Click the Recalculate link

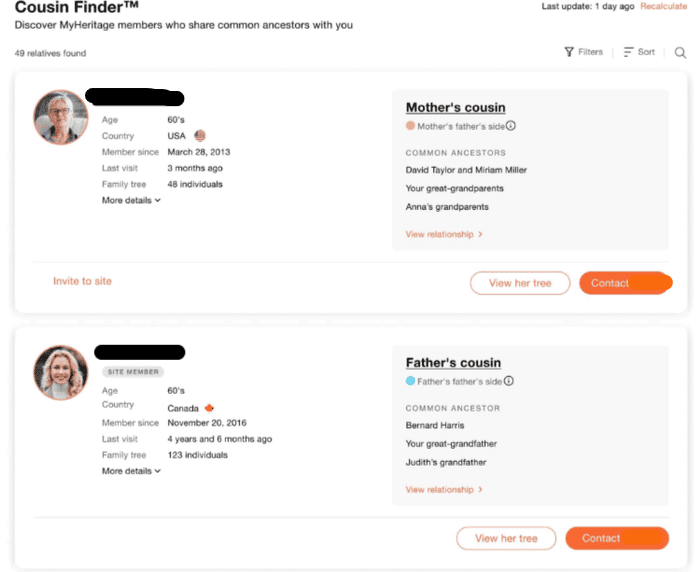663,6
